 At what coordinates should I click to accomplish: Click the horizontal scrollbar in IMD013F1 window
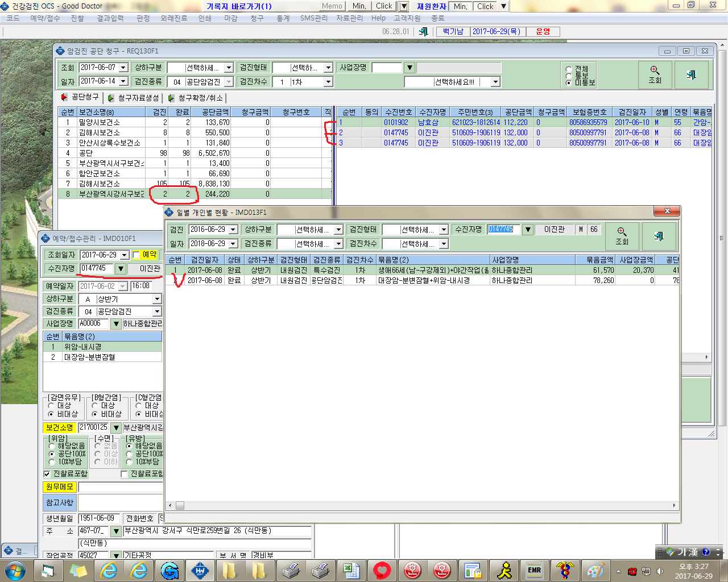[x=423, y=505]
